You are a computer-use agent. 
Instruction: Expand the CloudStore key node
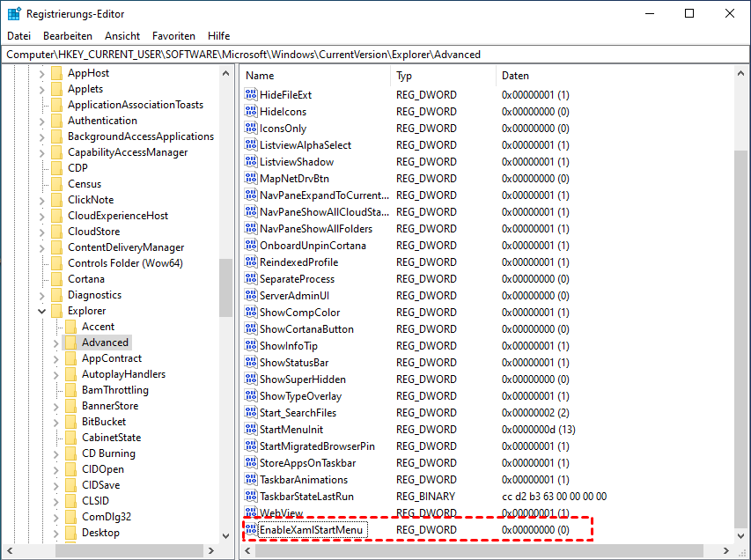(x=41, y=232)
